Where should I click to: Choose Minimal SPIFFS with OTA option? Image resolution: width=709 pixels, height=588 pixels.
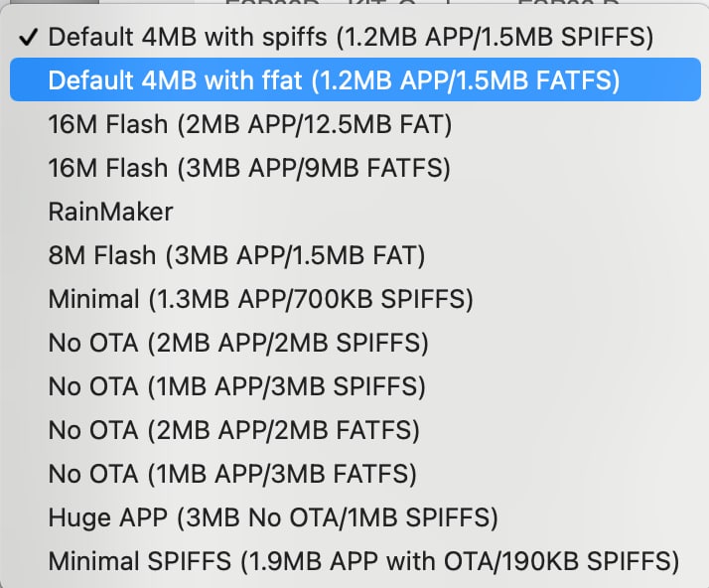point(363,561)
